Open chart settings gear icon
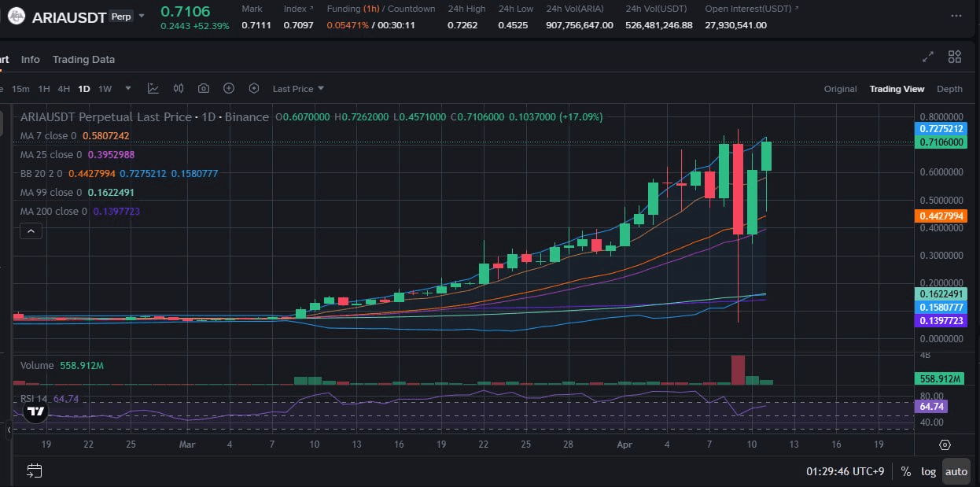This screenshot has width=980, height=487. pyautogui.click(x=254, y=88)
